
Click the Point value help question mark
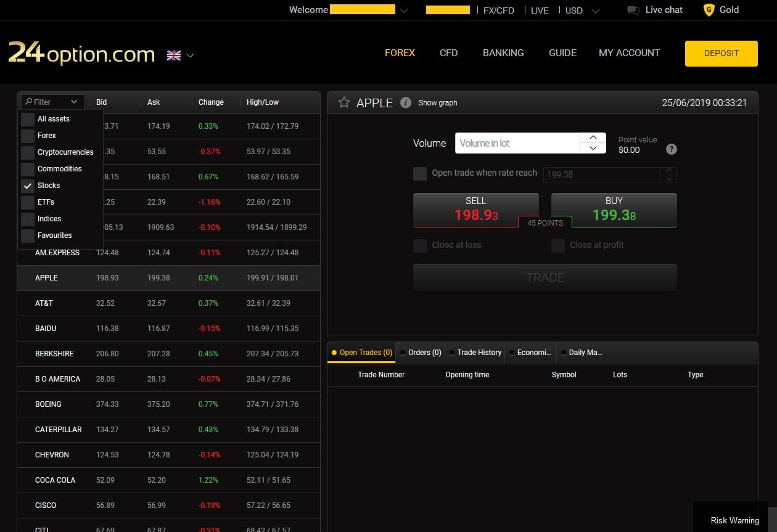tap(672, 149)
